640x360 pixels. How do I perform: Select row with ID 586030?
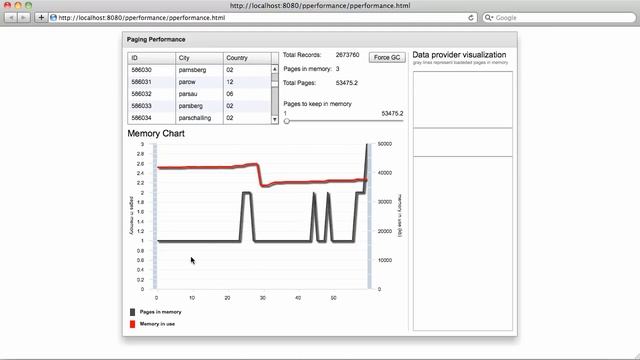pos(200,70)
